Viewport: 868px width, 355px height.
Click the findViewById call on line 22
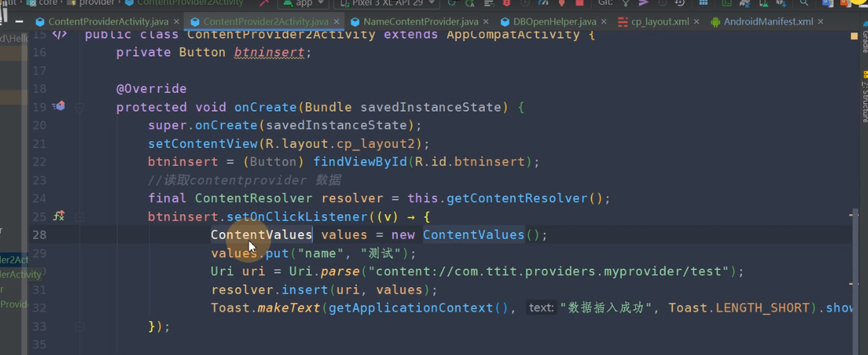coord(359,162)
